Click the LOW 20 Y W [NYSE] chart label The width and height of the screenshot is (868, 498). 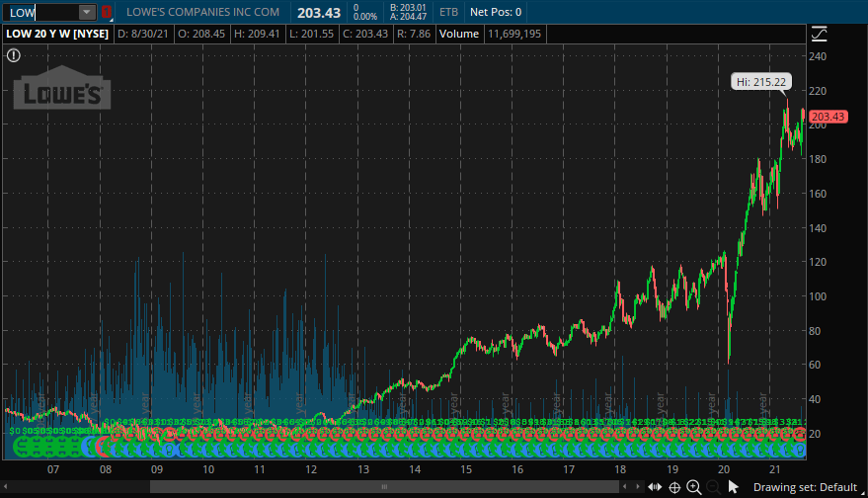click(x=57, y=34)
